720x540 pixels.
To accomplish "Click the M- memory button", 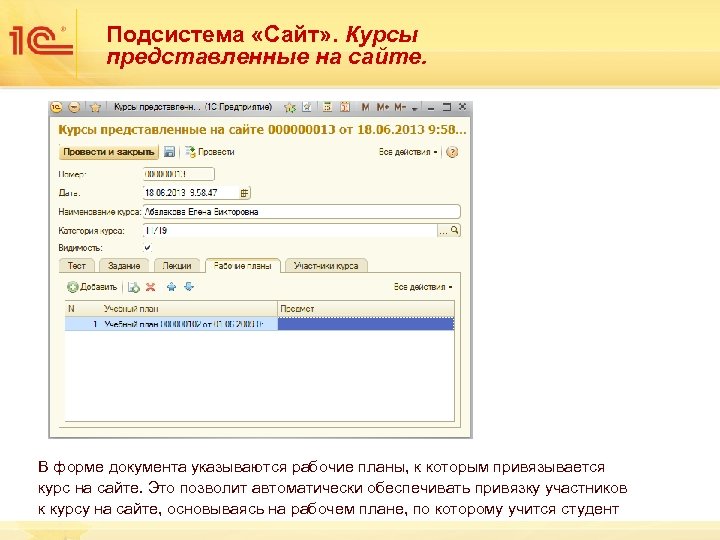I will tap(400, 107).
